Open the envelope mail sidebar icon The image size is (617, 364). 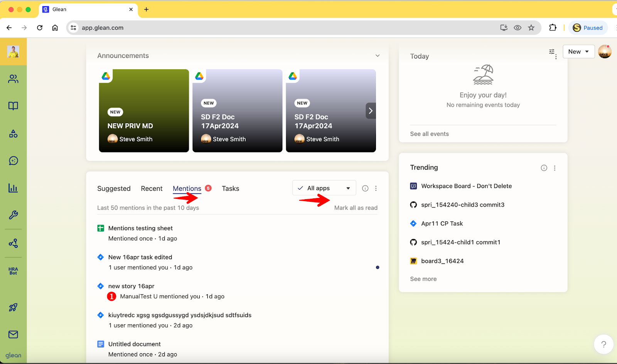(13, 334)
